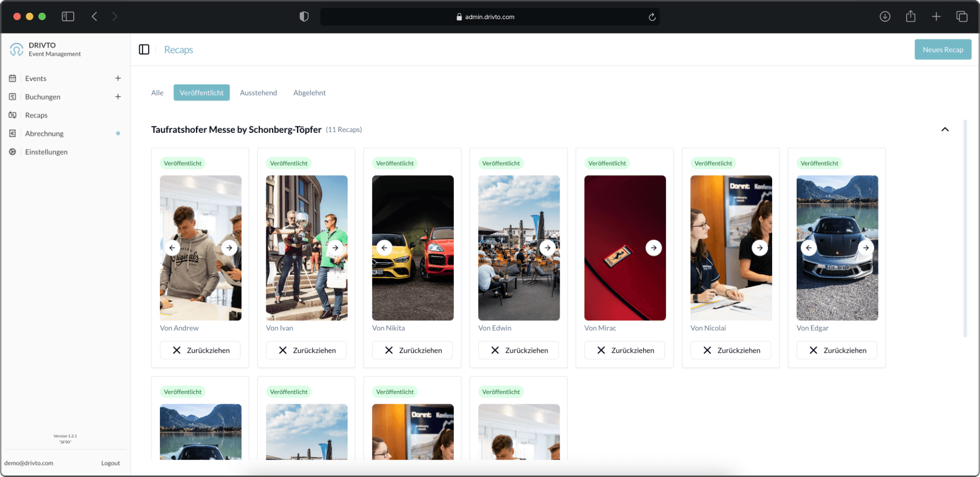The image size is (980, 477).
Task: Click the '(11 Recaps)' count label
Action: [x=344, y=130]
